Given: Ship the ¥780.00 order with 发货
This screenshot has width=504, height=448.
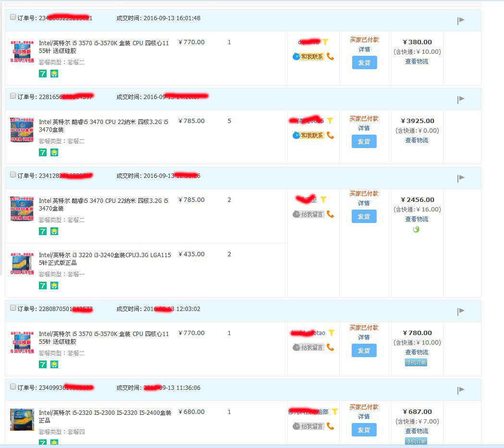Looking at the screenshot, I should pos(364,350).
